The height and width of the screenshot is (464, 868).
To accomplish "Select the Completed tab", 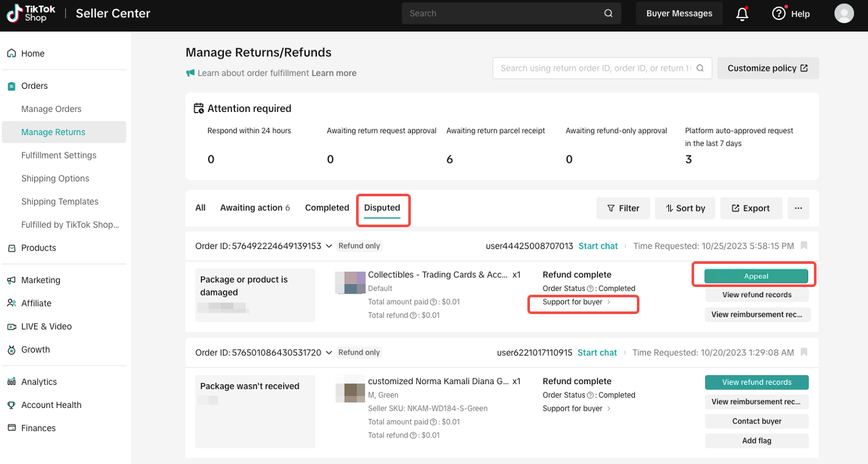I will [x=326, y=208].
